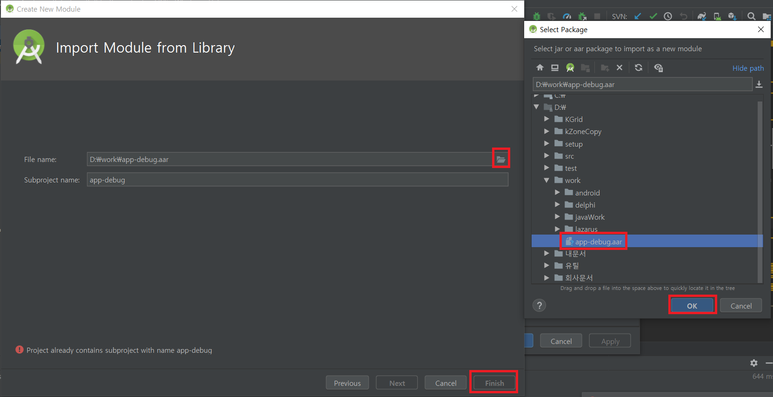Click the settings gear icon at bottom right
Viewport: 773px width, 397px height.
(x=754, y=363)
